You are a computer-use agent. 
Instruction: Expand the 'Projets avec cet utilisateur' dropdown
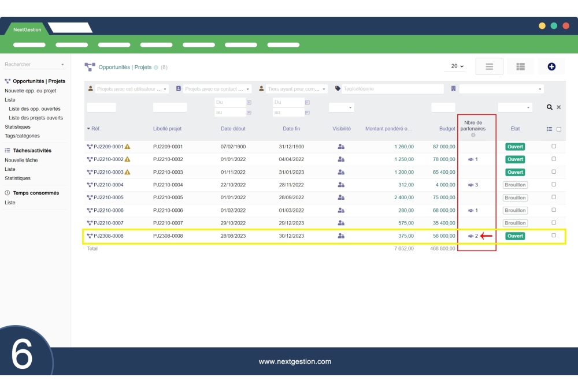128,89
